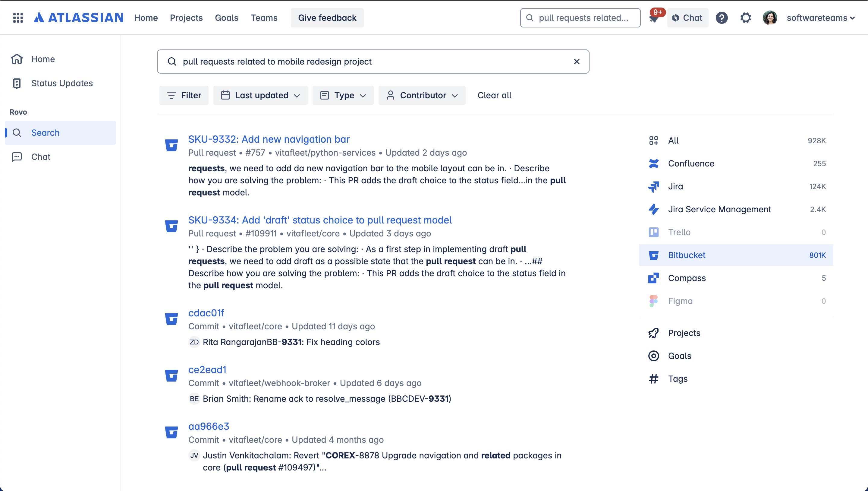Open the help question mark icon
868x491 pixels.
point(722,17)
